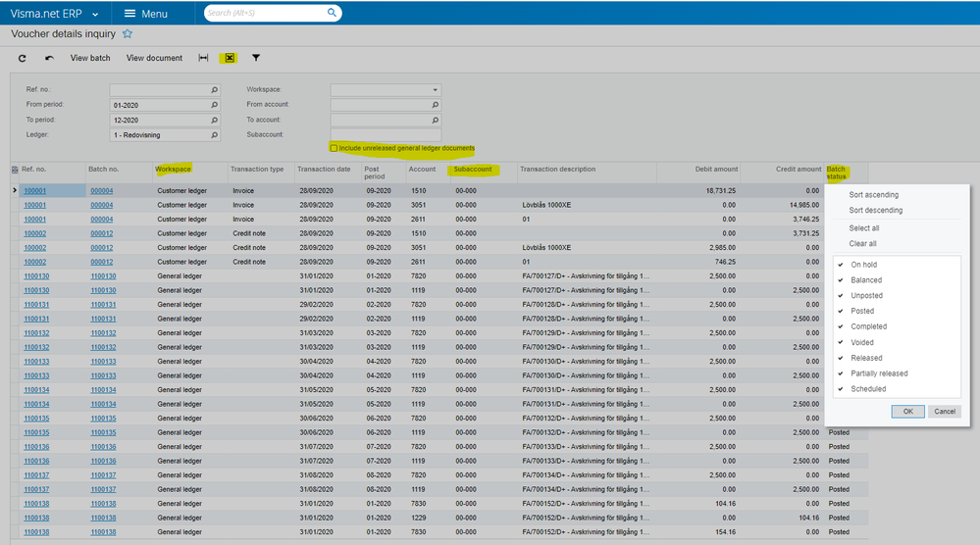
Task: Click the From period input field
Action: click(x=159, y=105)
